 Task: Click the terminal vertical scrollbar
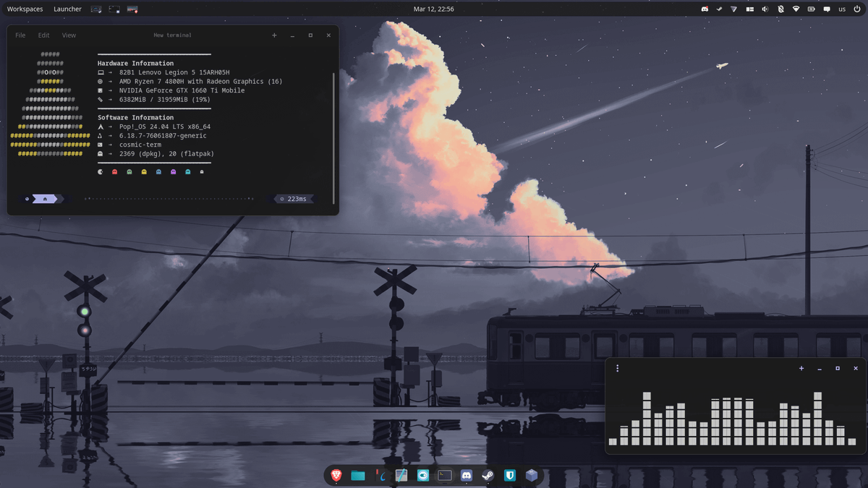[333, 137]
